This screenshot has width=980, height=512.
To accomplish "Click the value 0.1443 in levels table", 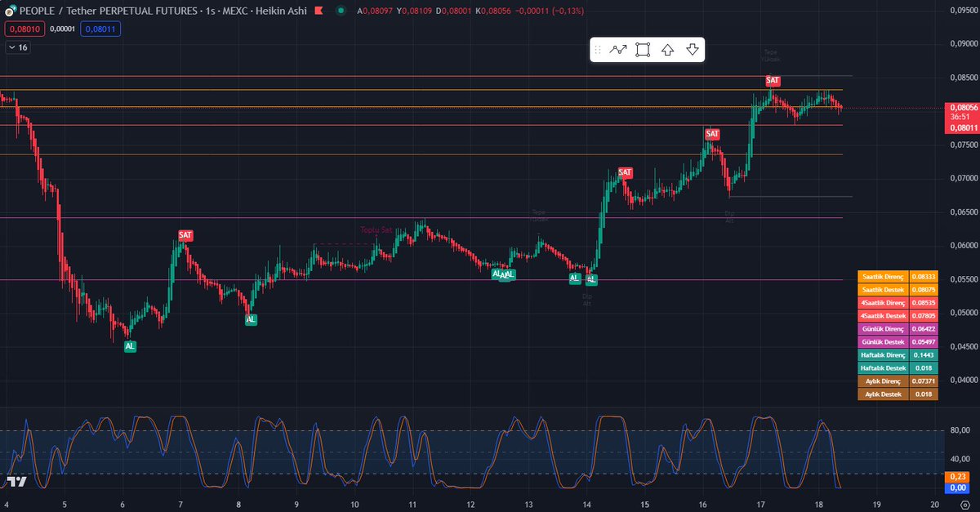I will point(924,354).
